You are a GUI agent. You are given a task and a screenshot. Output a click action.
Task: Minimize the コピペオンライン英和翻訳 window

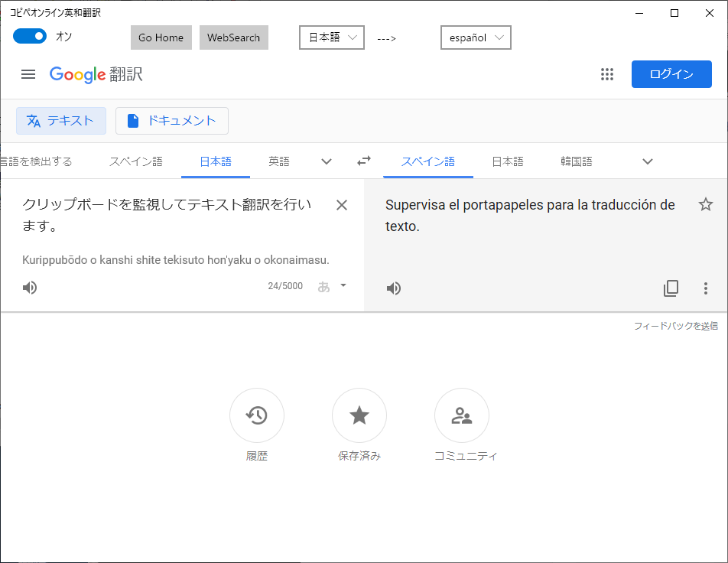click(x=639, y=13)
